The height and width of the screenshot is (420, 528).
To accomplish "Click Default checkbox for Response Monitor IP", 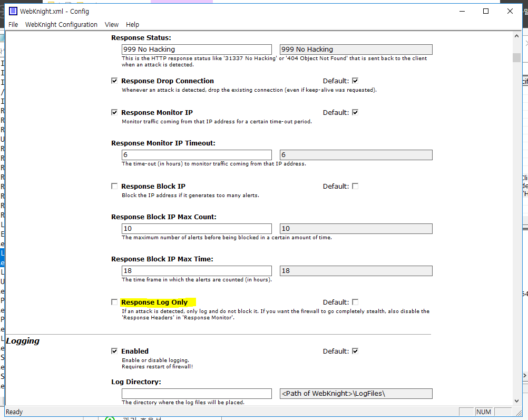I will tap(355, 112).
